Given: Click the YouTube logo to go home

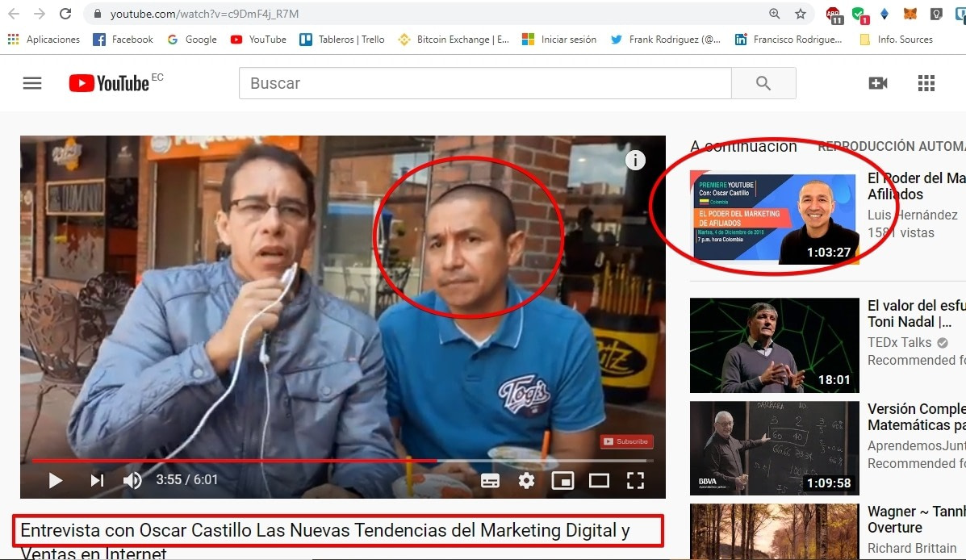Looking at the screenshot, I should click(109, 83).
